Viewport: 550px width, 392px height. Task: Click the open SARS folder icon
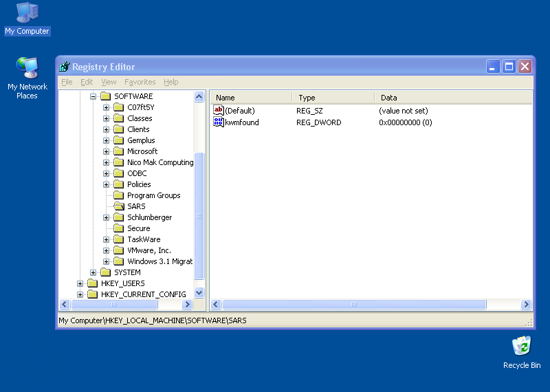(x=119, y=206)
